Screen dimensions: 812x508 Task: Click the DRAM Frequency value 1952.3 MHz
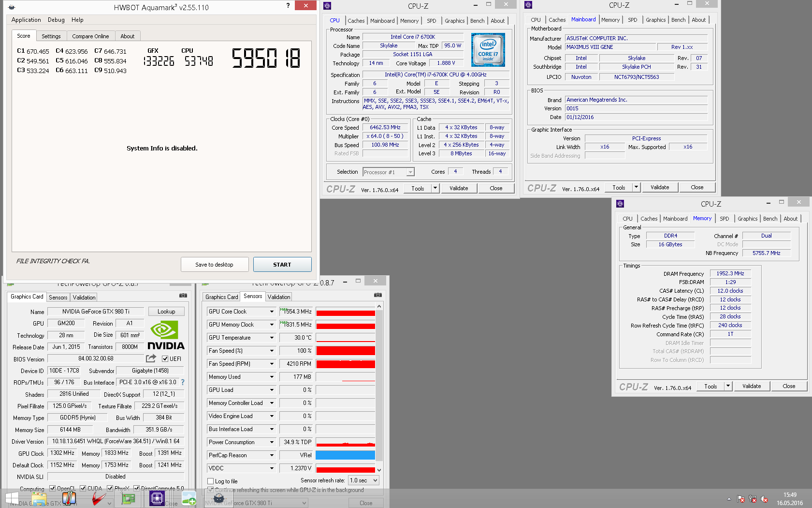point(730,273)
